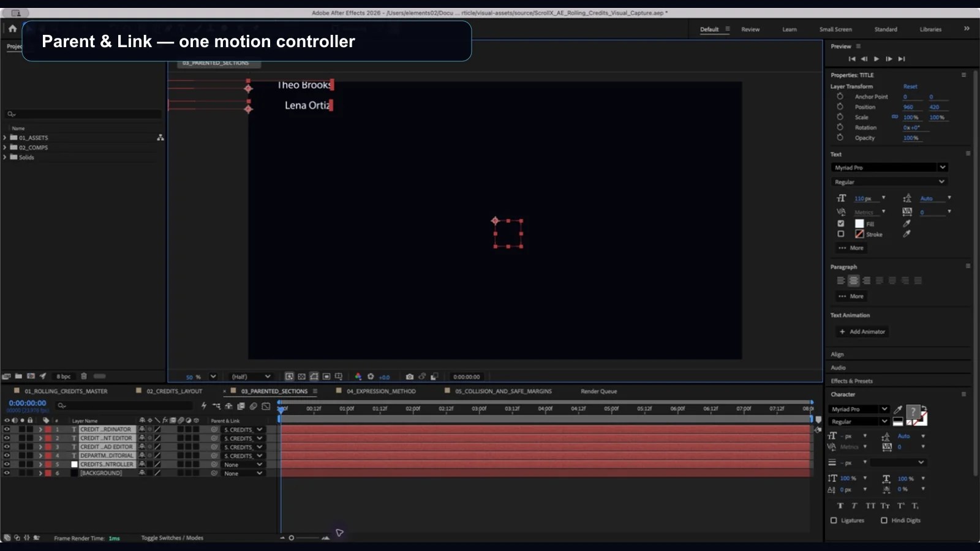Click the pick whip for CREDITS_NTROLLER layer
Screen dimensions: 980x551
click(214, 464)
